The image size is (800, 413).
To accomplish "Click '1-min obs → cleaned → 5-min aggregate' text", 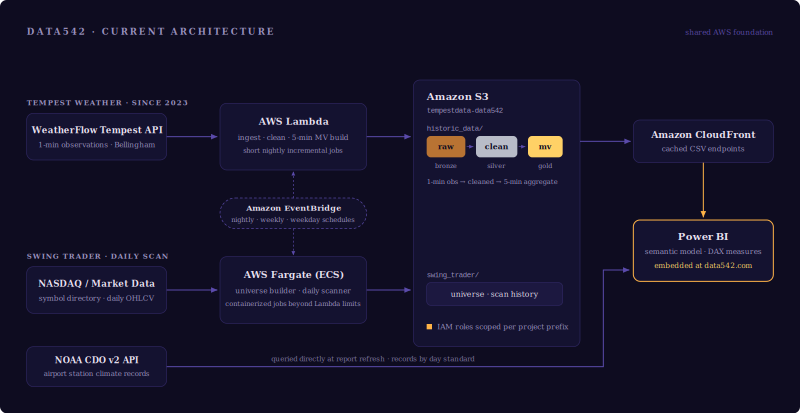I will pyautogui.click(x=492, y=182).
